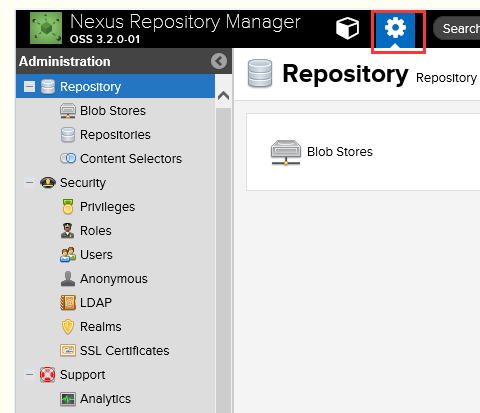Open the Browse cube icon in header
480x413 pixels.
click(x=347, y=28)
